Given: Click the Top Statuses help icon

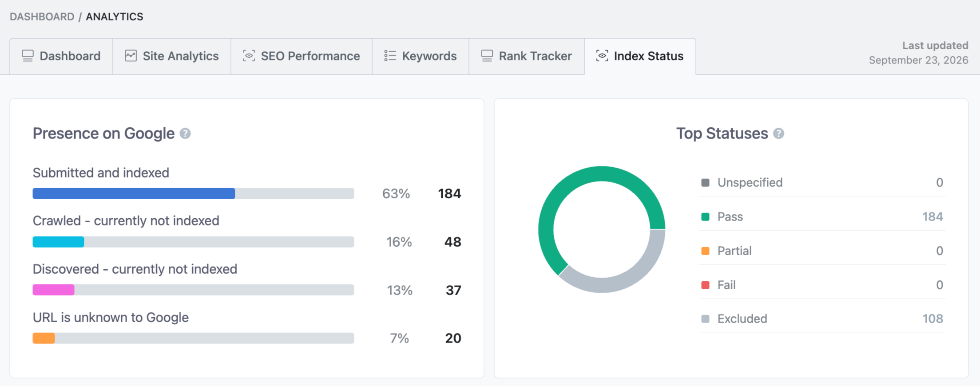Looking at the screenshot, I should coord(778,134).
